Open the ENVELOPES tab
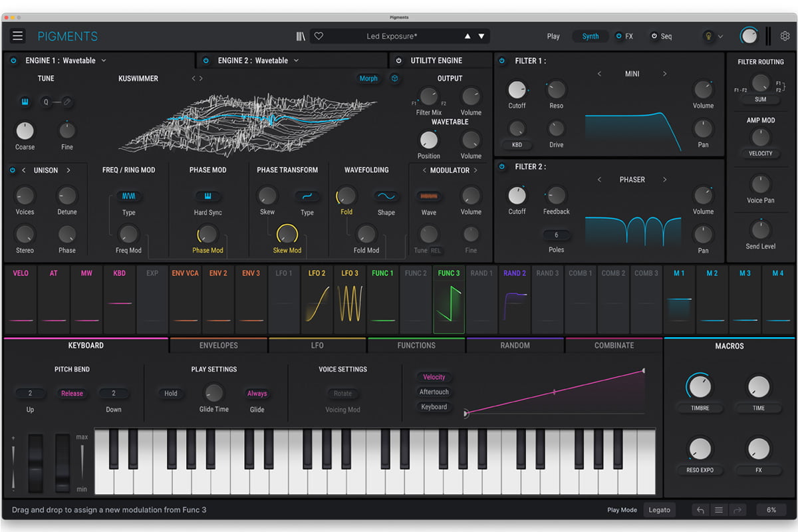The width and height of the screenshot is (798, 532). [x=219, y=345]
